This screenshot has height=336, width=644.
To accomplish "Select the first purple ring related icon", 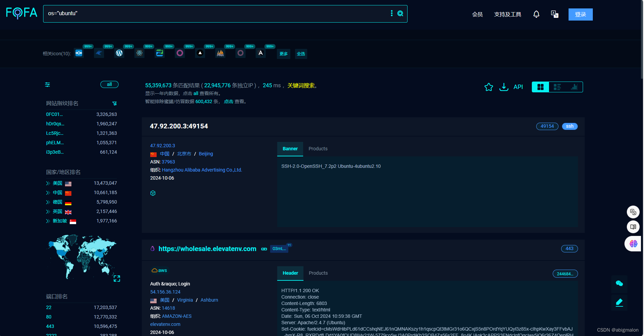I will (180, 53).
